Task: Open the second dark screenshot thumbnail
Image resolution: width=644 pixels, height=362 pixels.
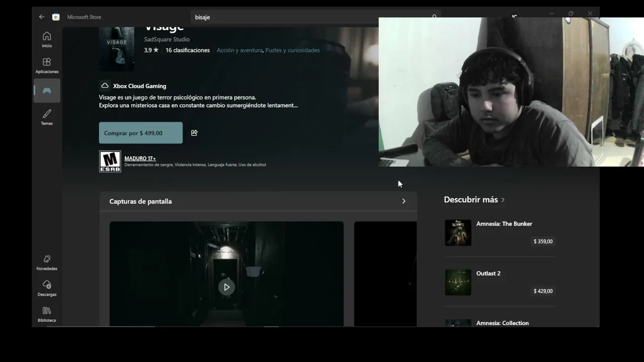Action: [385, 274]
